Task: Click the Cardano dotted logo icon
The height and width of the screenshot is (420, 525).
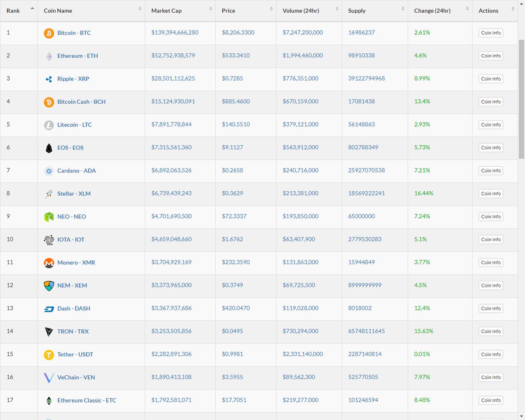Action: pyautogui.click(x=49, y=171)
